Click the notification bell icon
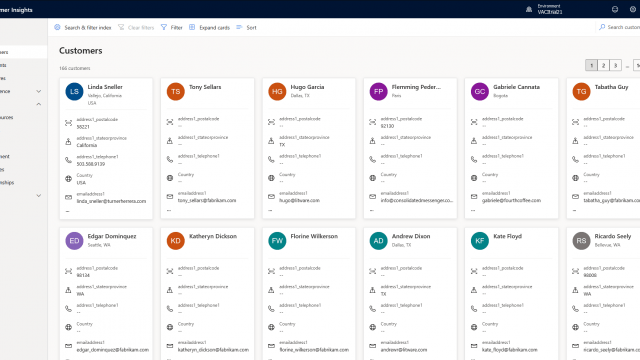Image resolution: width=640 pixels, height=360 pixels. [x=529, y=9]
